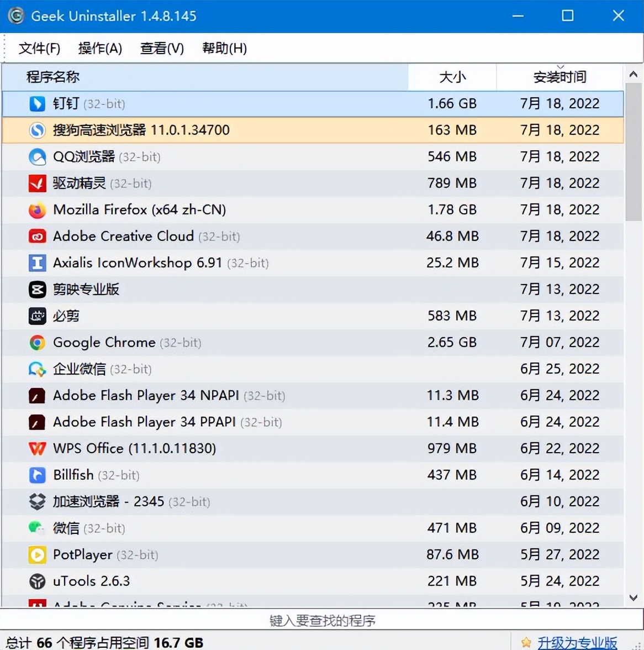Click the 剪映专业版 icon
The height and width of the screenshot is (650, 644).
point(37,290)
